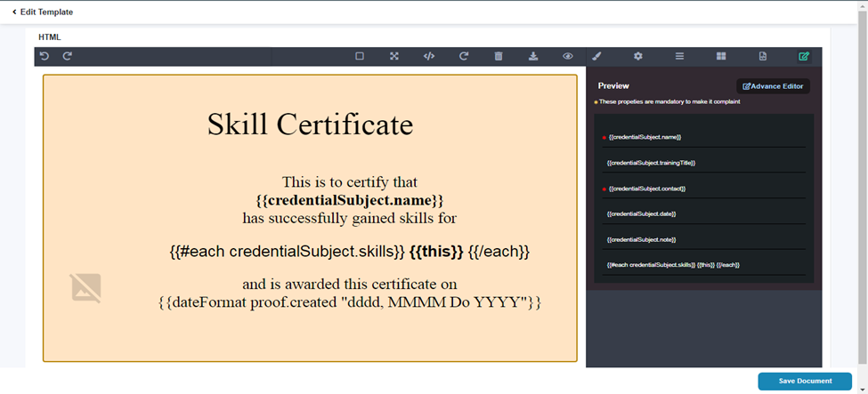Click the page vertical scrollbar
The height and width of the screenshot is (394, 868).
(x=863, y=189)
